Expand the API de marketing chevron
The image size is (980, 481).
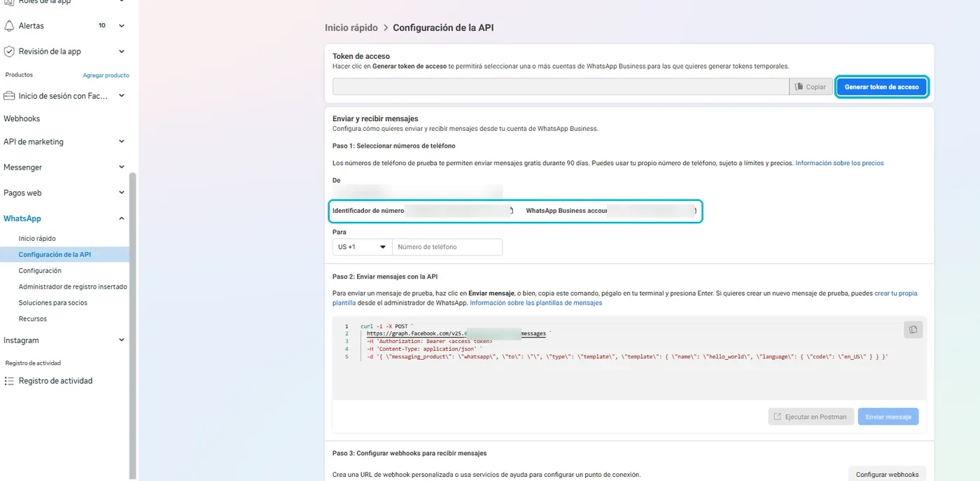pos(122,141)
